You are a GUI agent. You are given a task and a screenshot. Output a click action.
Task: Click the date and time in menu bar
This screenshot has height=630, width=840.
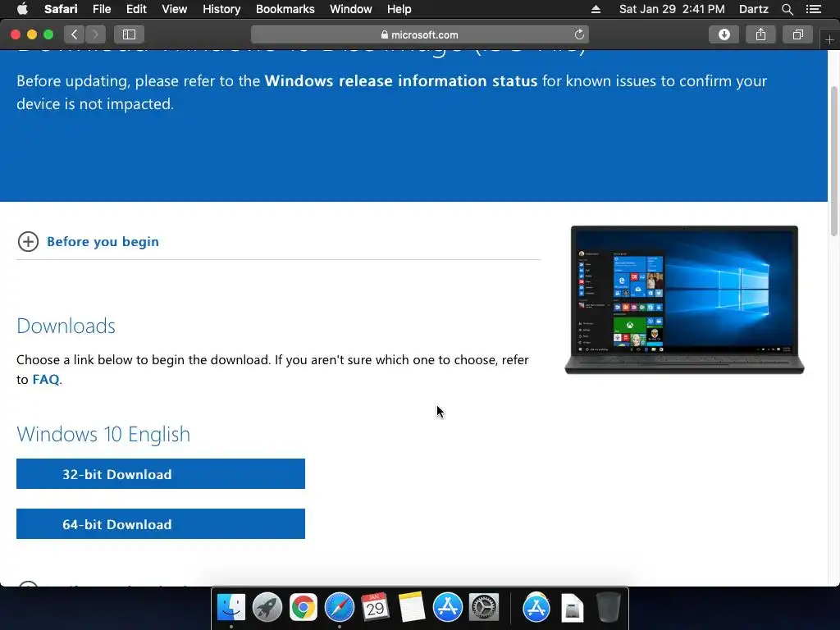[x=672, y=9]
